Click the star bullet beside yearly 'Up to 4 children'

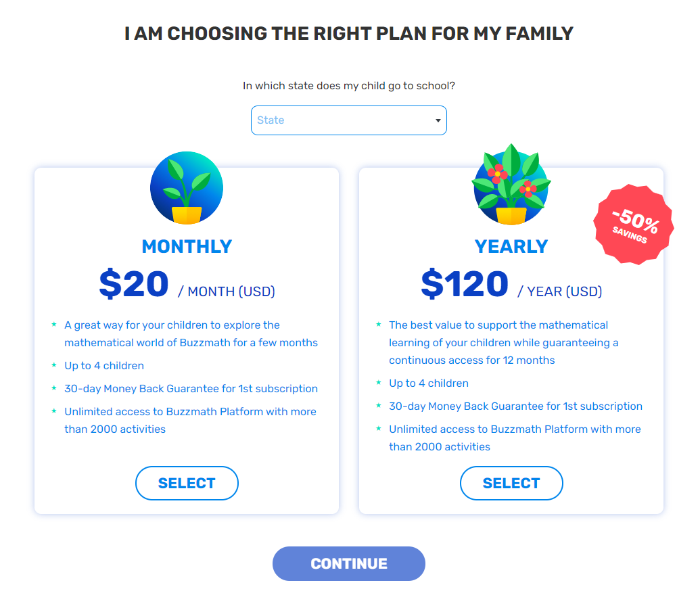pos(379,383)
